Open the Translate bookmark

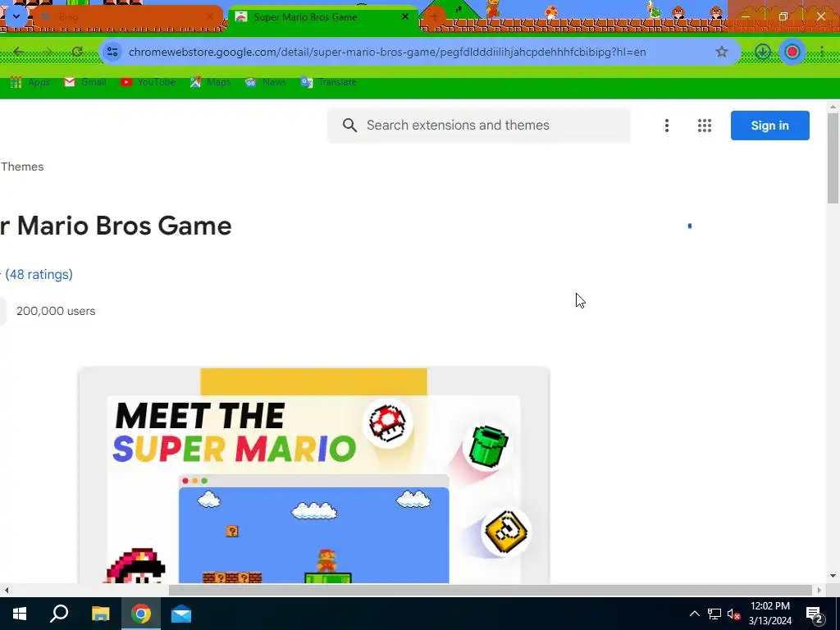(329, 82)
